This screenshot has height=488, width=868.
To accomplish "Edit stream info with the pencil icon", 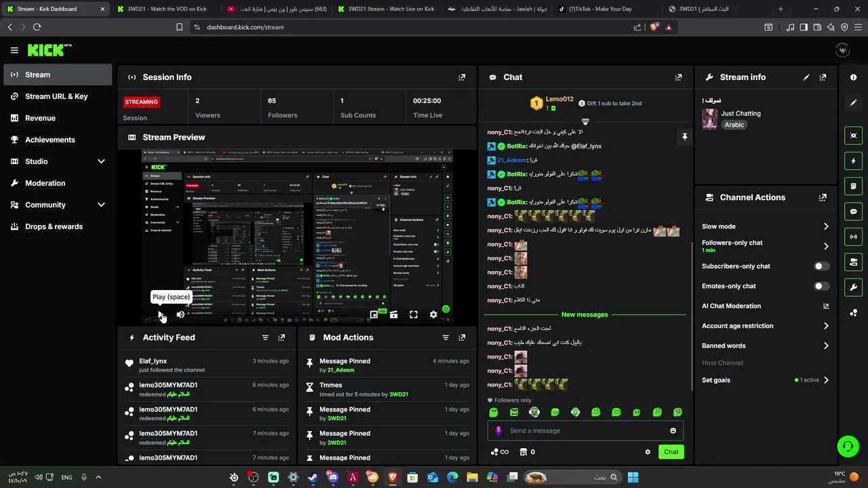I will tap(806, 77).
